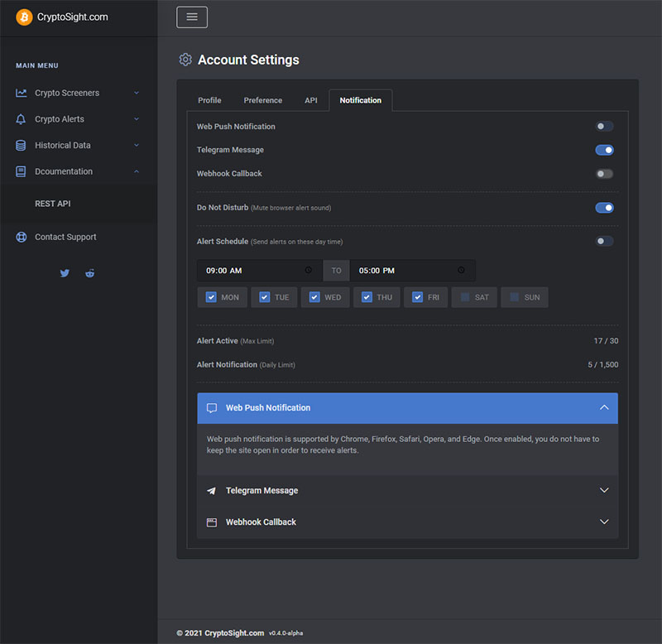The height and width of the screenshot is (644, 662).
Task: Expand the Telegram Message accordion section
Action: (407, 491)
